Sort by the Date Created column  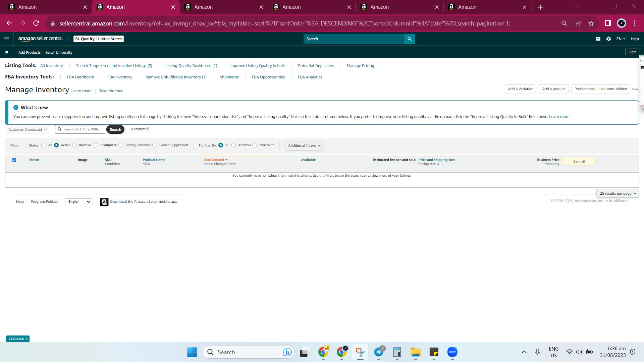coord(215,160)
